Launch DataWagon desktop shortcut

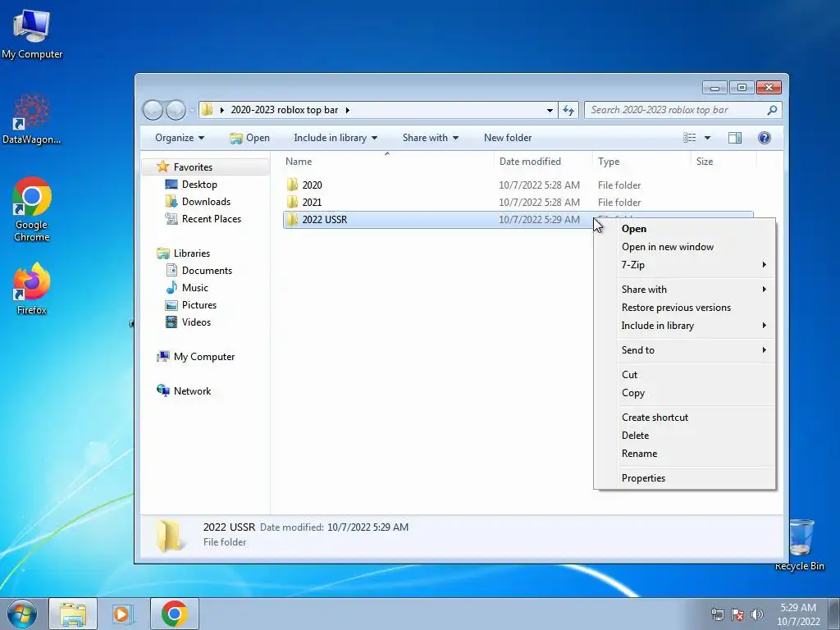[32, 119]
